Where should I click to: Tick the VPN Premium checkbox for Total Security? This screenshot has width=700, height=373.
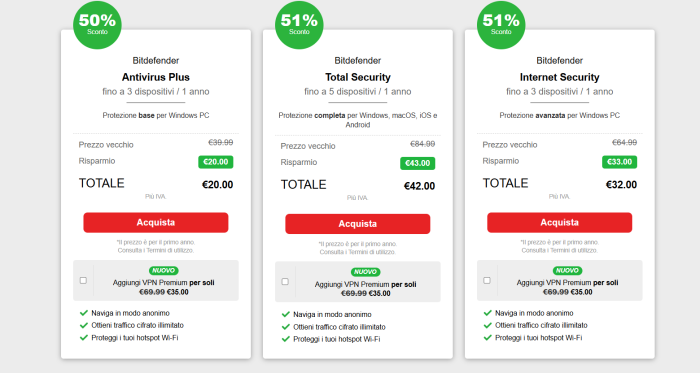[x=285, y=282]
